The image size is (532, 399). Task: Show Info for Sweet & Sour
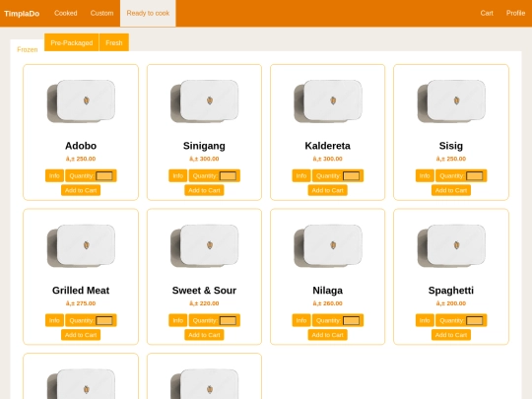point(177,320)
